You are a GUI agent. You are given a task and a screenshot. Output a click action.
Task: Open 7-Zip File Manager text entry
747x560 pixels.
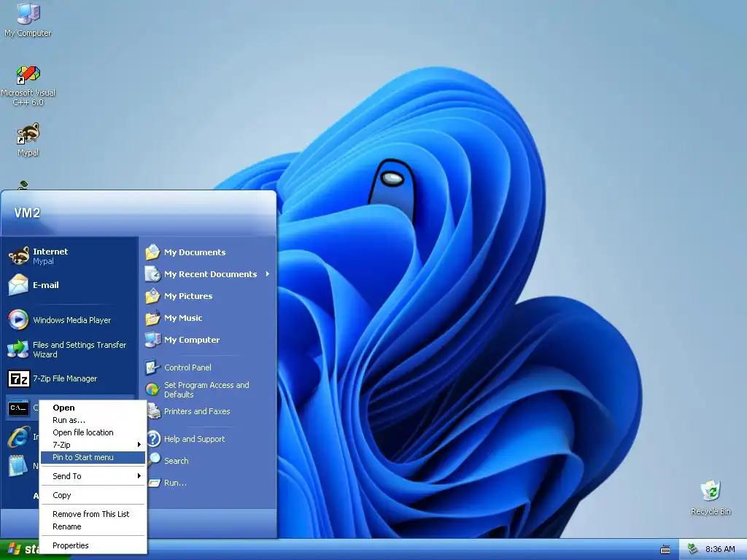pyautogui.click(x=65, y=378)
